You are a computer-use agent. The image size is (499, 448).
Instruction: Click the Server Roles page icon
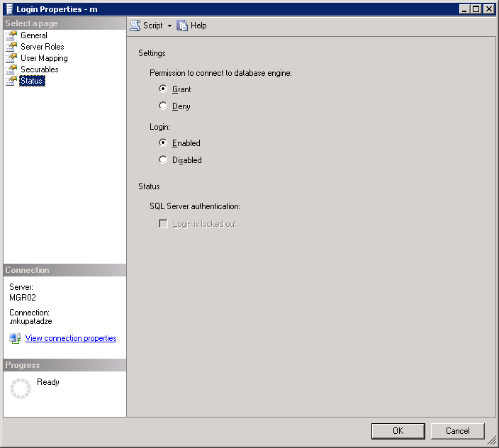(x=11, y=47)
